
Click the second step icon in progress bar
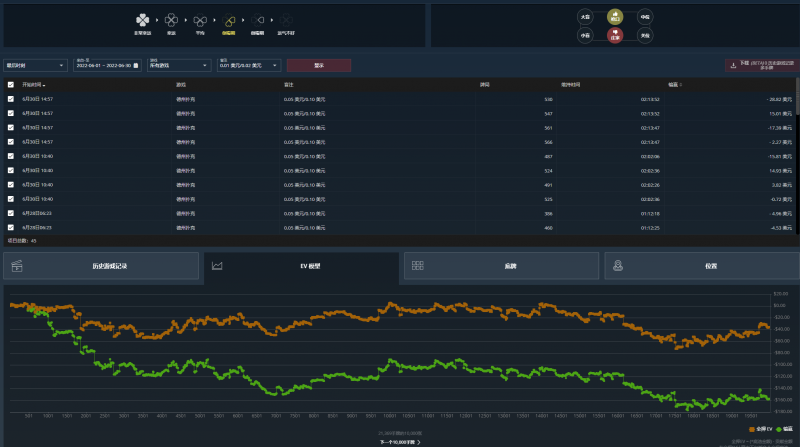171,19
